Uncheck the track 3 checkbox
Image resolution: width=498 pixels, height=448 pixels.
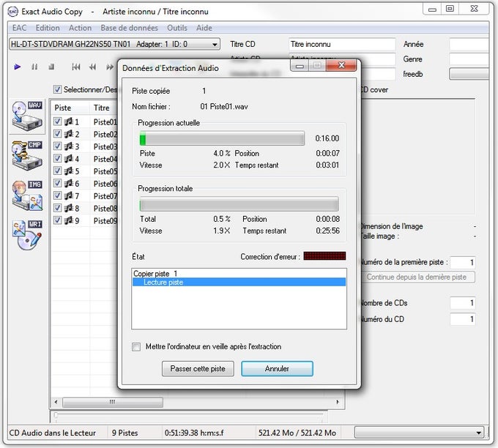pos(57,146)
